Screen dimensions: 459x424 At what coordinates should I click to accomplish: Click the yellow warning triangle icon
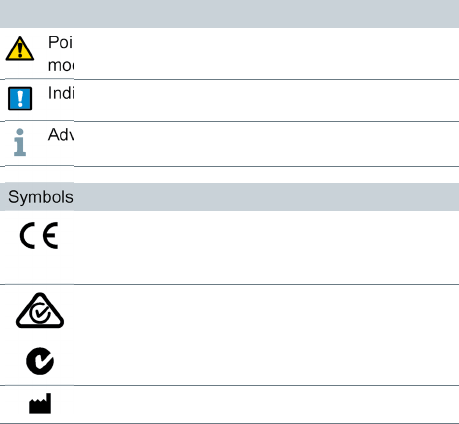coord(20,49)
